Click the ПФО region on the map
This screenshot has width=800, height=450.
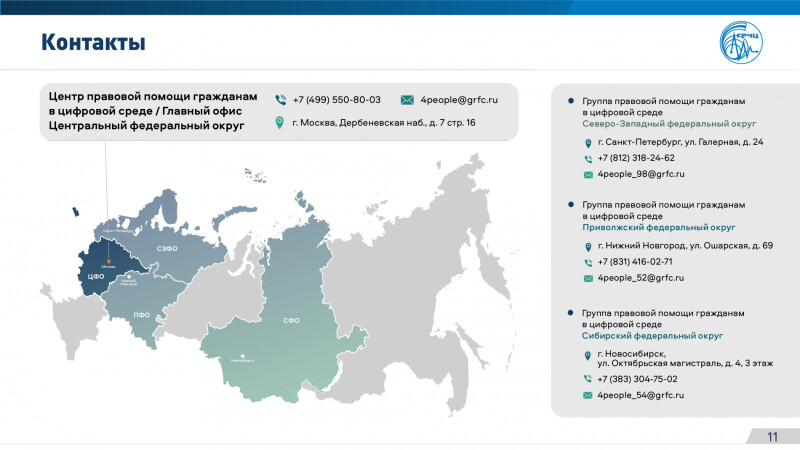[x=143, y=314]
